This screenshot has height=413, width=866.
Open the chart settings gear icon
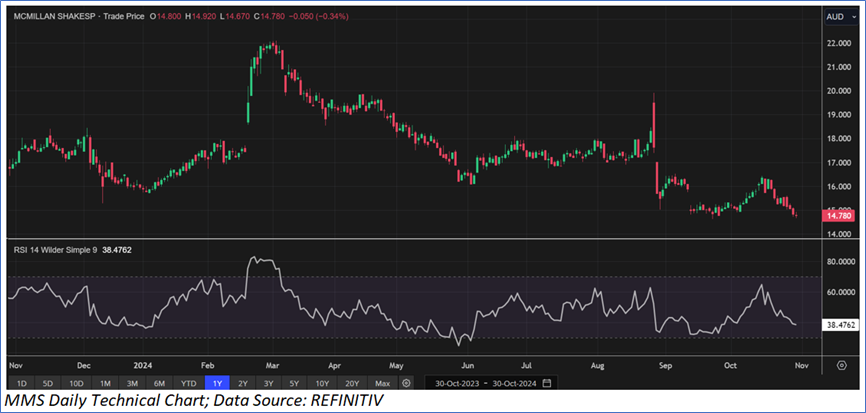842,366
